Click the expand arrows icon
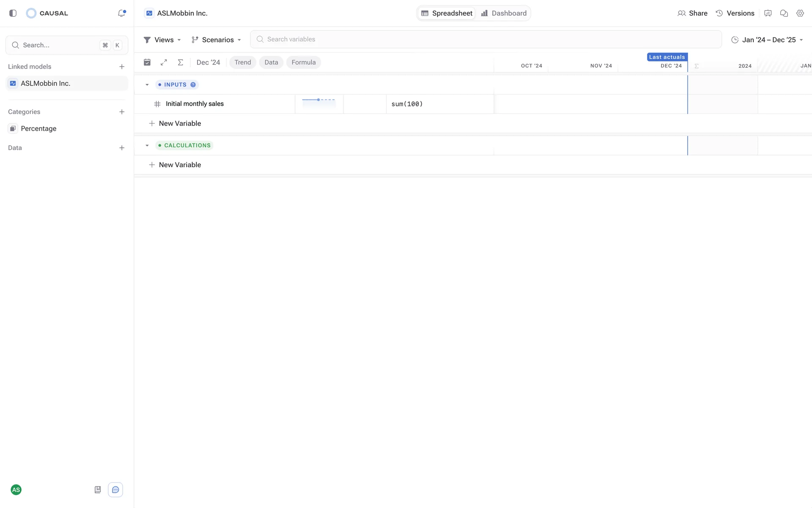The image size is (812, 508). pyautogui.click(x=164, y=62)
